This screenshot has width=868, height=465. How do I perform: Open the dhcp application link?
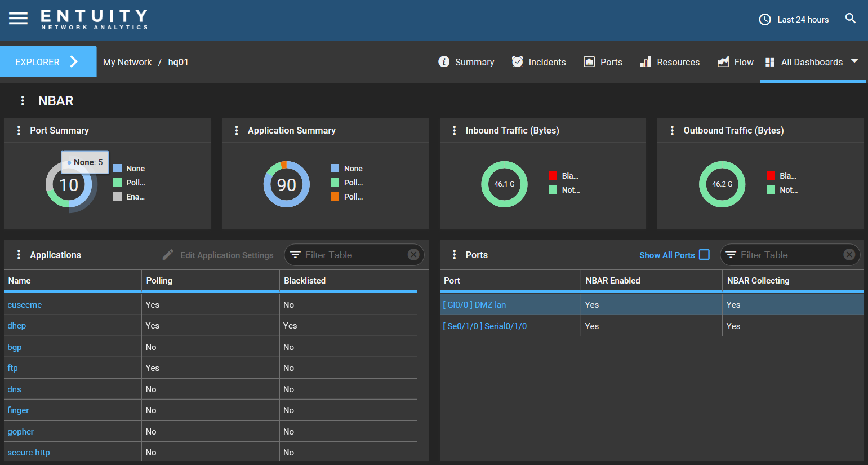pyautogui.click(x=17, y=326)
